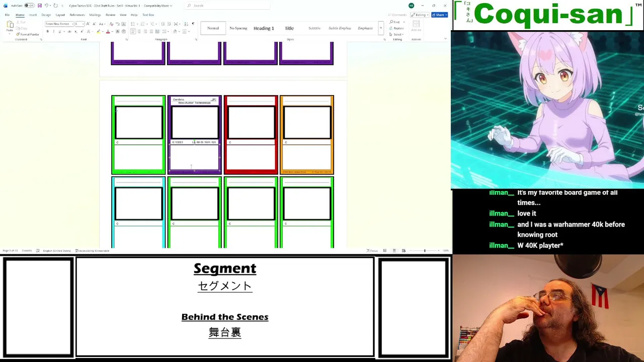This screenshot has width=644, height=362.
Task: Click the Increase Font Size icon
Action: coord(88,24)
